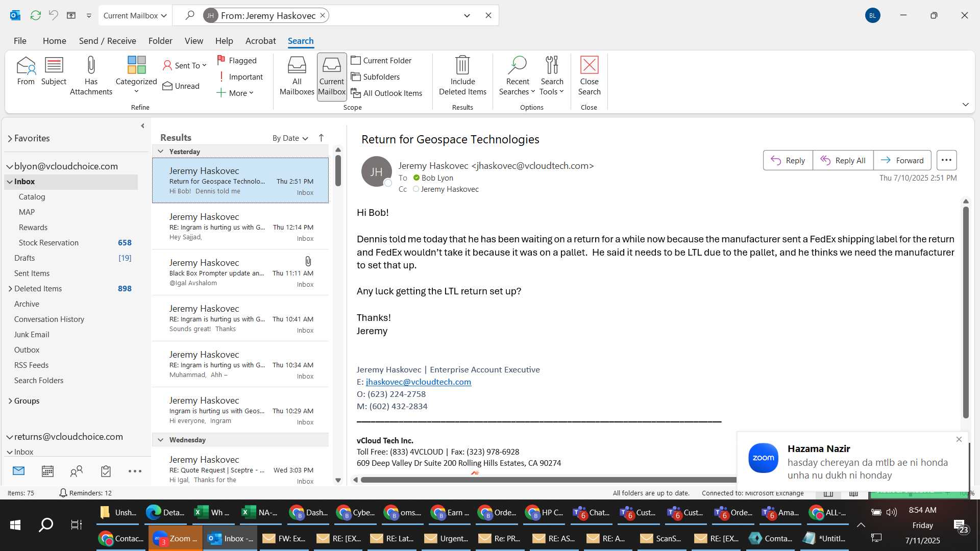The height and width of the screenshot is (551, 980).
Task: Open the View ribbon tab
Action: (193, 41)
